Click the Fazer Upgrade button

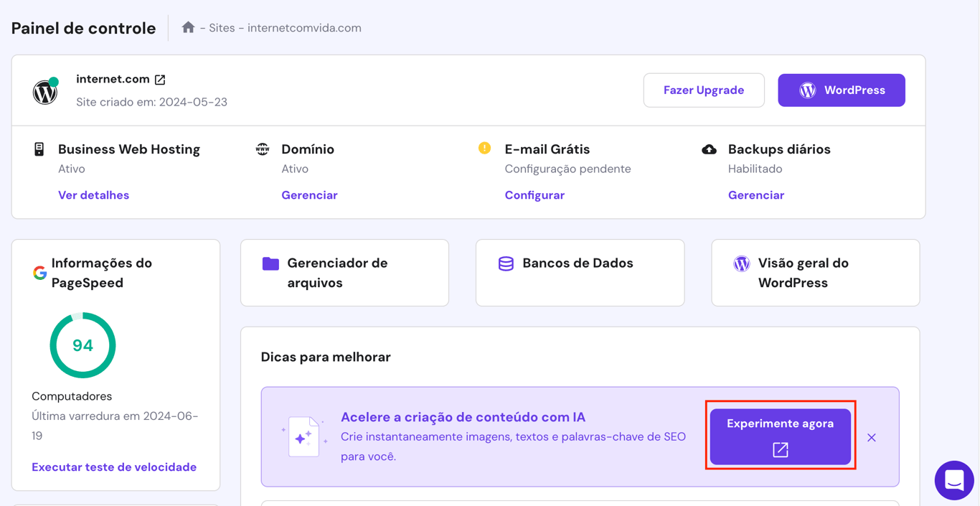point(704,90)
